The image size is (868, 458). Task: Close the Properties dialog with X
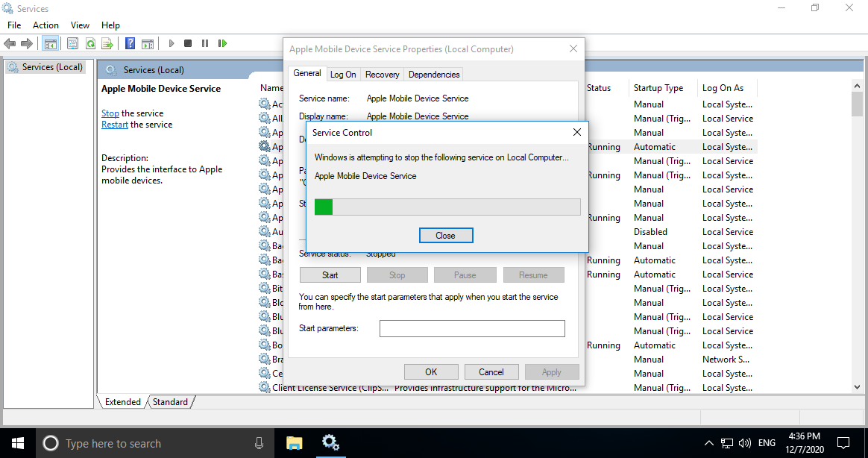pos(573,48)
